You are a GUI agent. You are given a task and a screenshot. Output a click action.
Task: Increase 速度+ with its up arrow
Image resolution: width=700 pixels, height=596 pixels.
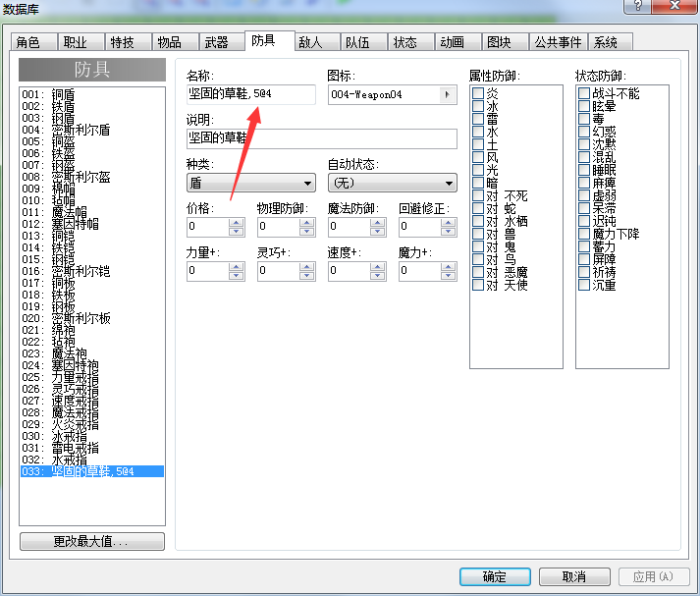click(378, 266)
